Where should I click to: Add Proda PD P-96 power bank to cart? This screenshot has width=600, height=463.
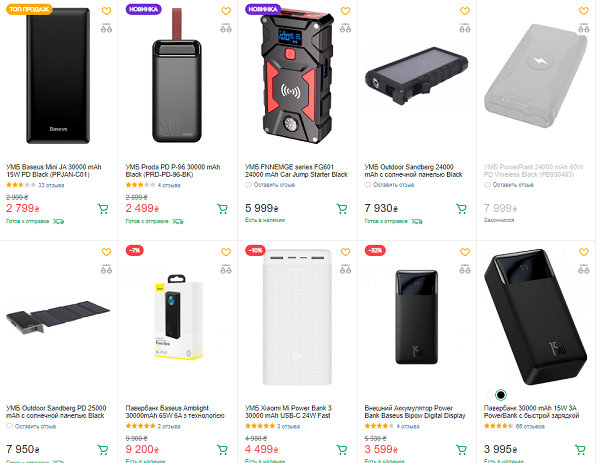tap(222, 209)
